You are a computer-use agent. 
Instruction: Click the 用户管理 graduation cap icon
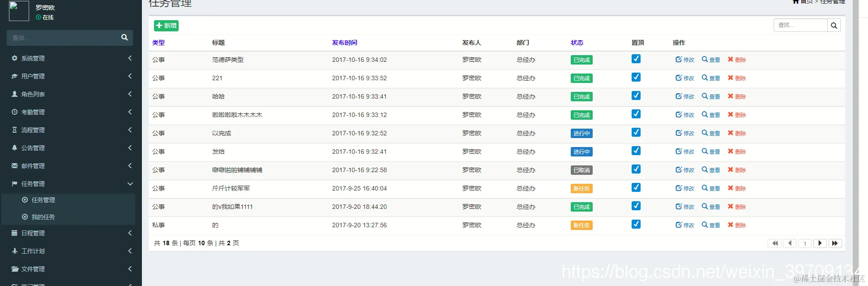coord(14,76)
